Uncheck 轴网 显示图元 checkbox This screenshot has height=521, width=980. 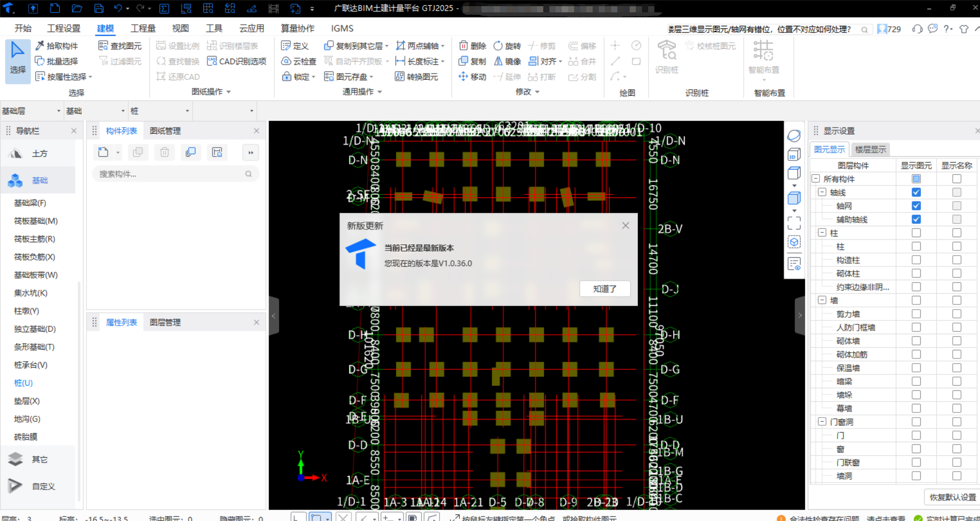pyautogui.click(x=916, y=206)
